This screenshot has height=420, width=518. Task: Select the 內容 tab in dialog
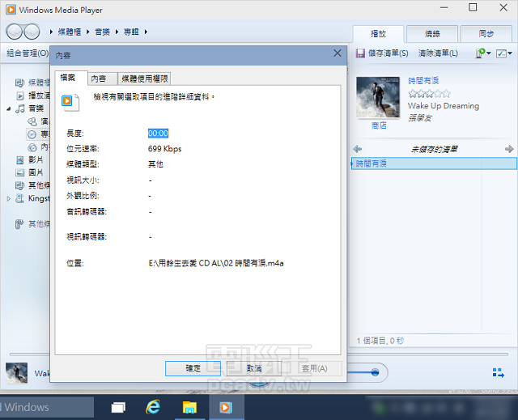[x=103, y=78]
